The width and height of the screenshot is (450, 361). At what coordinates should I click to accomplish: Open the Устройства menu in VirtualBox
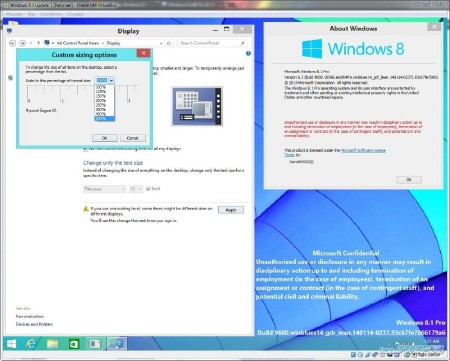point(51,14)
